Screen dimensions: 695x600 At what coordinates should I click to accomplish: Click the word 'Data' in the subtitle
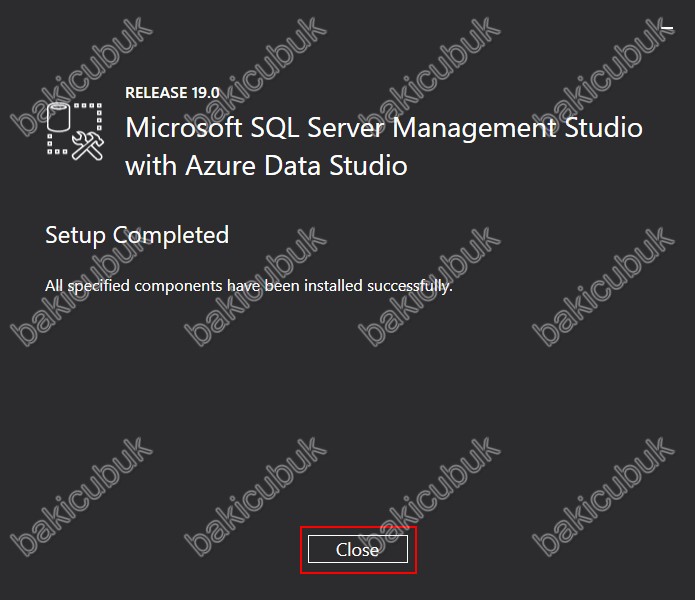click(x=293, y=166)
